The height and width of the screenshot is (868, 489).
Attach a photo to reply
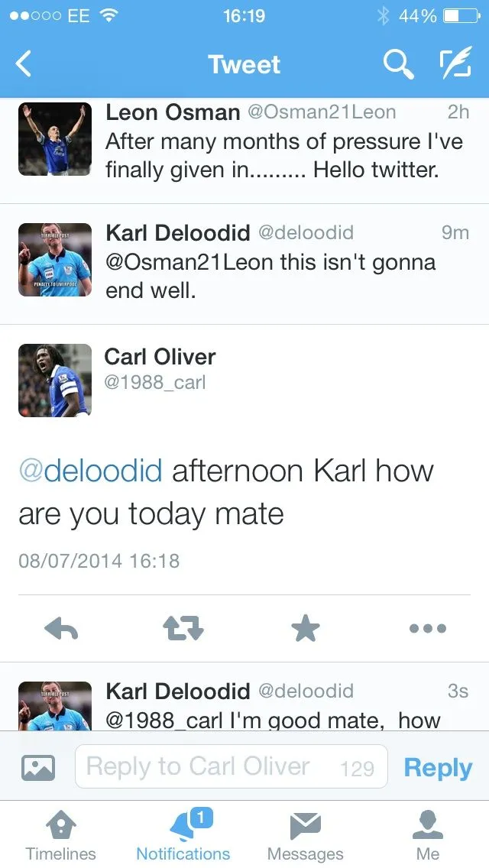(38, 767)
